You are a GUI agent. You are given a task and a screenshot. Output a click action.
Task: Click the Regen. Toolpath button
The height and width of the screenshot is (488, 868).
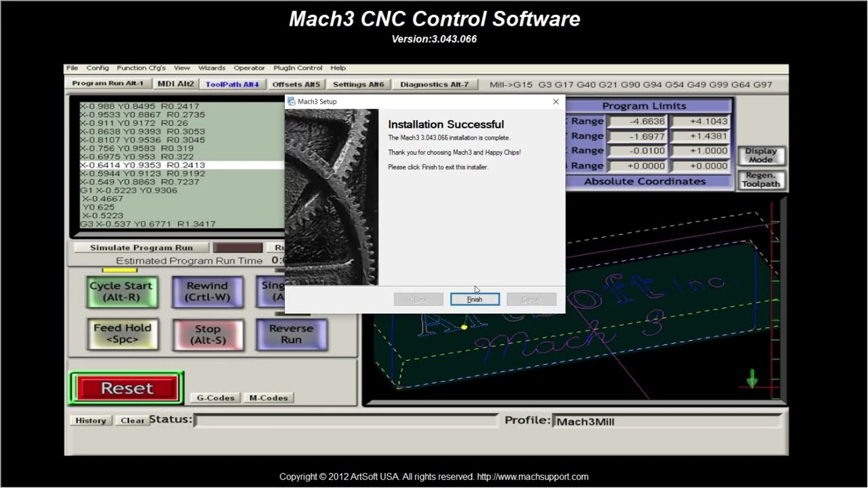(761, 180)
